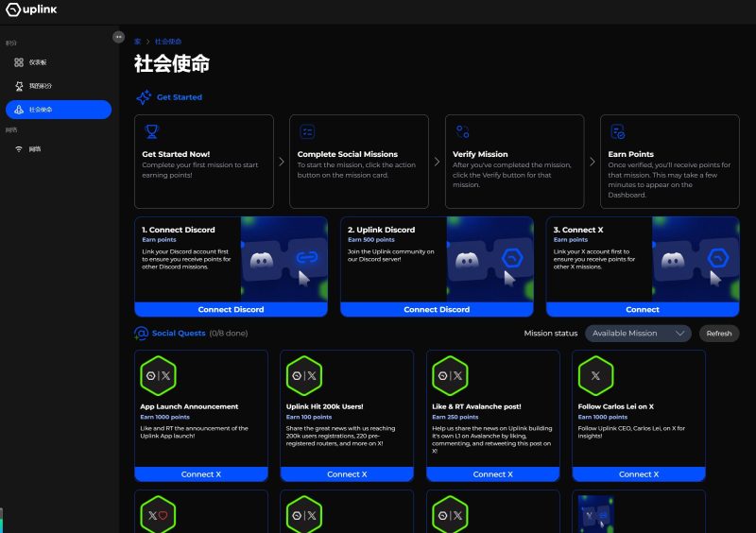Click the Refresh button
Viewport: 756px width, 533px height.
coord(719,334)
